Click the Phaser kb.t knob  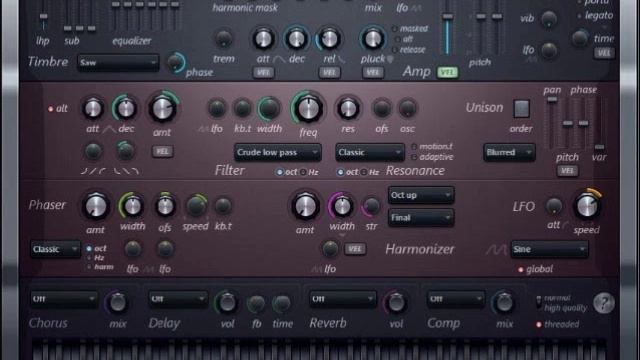[223, 206]
